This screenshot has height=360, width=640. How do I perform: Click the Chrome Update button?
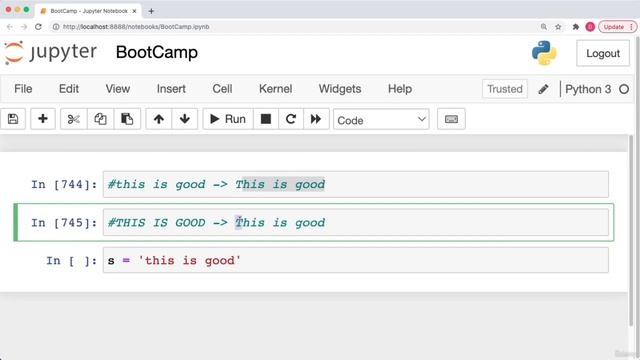pyautogui.click(x=618, y=27)
